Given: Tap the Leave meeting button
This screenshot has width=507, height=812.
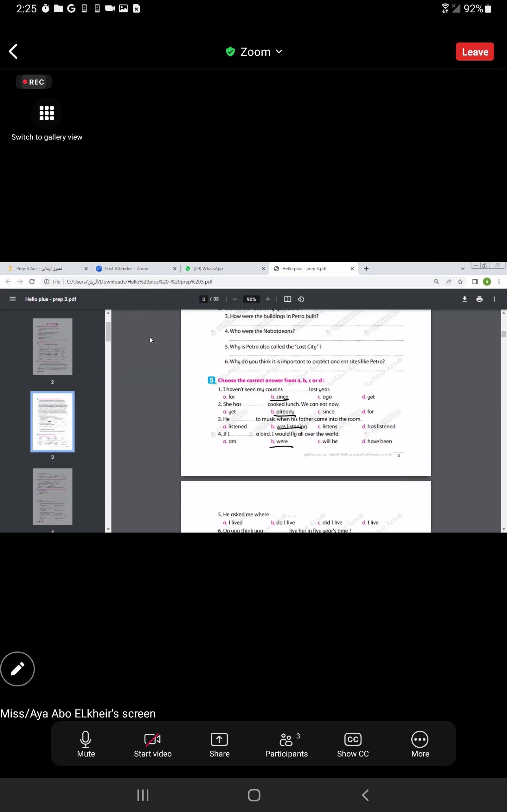Looking at the screenshot, I should click(474, 52).
